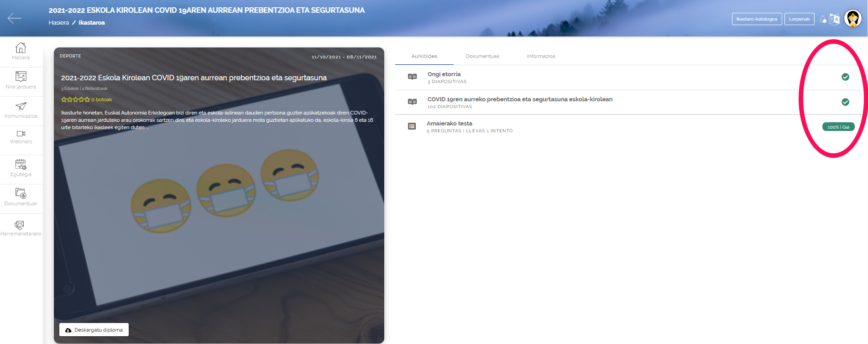
Task: Open the user avatar profile
Action: coord(852,19)
